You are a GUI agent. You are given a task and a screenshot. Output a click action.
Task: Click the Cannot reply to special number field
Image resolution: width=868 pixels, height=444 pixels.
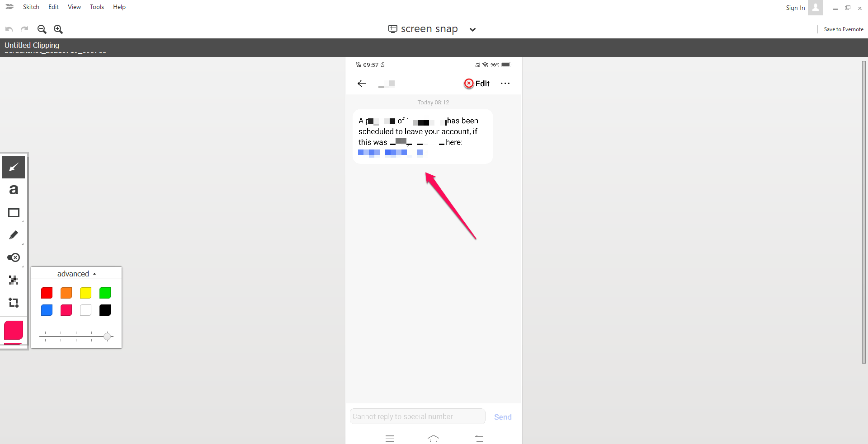pyautogui.click(x=417, y=416)
